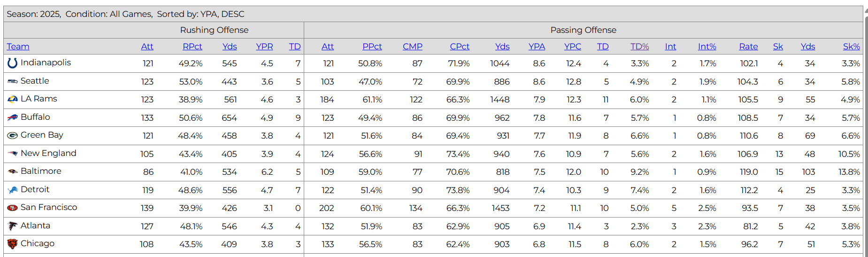Sort by the CPct column header
The image size is (868, 257).
tap(459, 47)
